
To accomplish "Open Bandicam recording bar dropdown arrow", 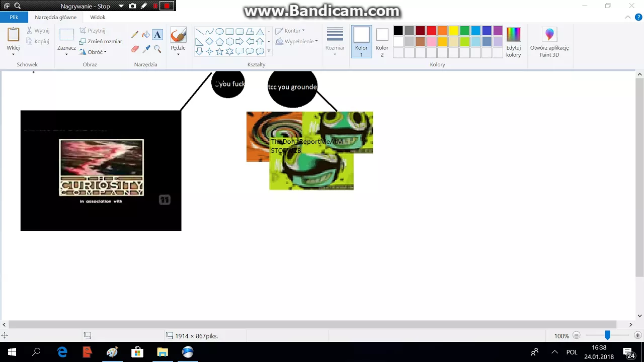I will [121, 7].
